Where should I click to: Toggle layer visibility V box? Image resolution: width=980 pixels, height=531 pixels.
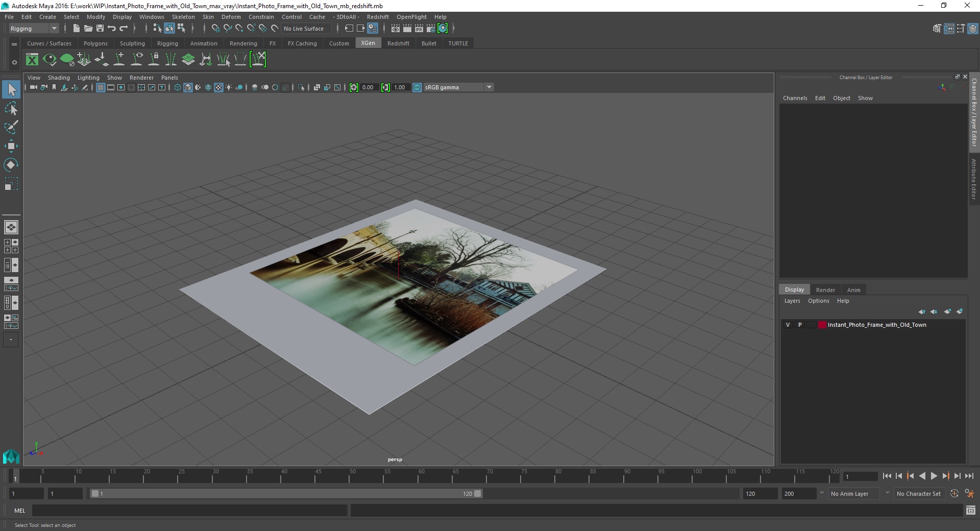(788, 325)
